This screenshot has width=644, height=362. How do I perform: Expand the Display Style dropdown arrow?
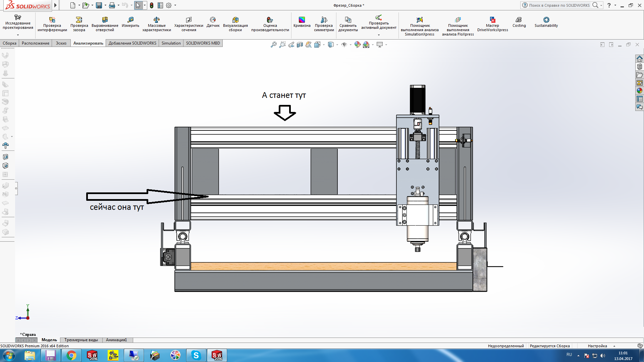pyautogui.click(x=337, y=45)
